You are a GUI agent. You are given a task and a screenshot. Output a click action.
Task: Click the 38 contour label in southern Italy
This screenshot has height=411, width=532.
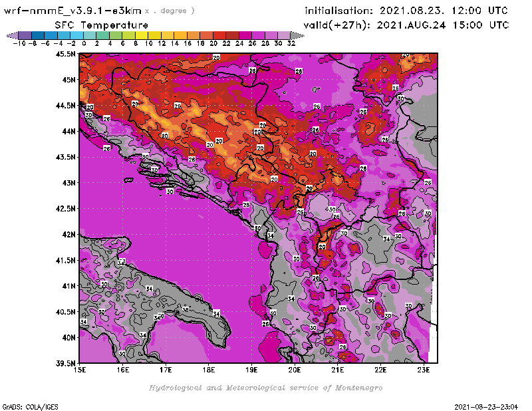(186, 309)
